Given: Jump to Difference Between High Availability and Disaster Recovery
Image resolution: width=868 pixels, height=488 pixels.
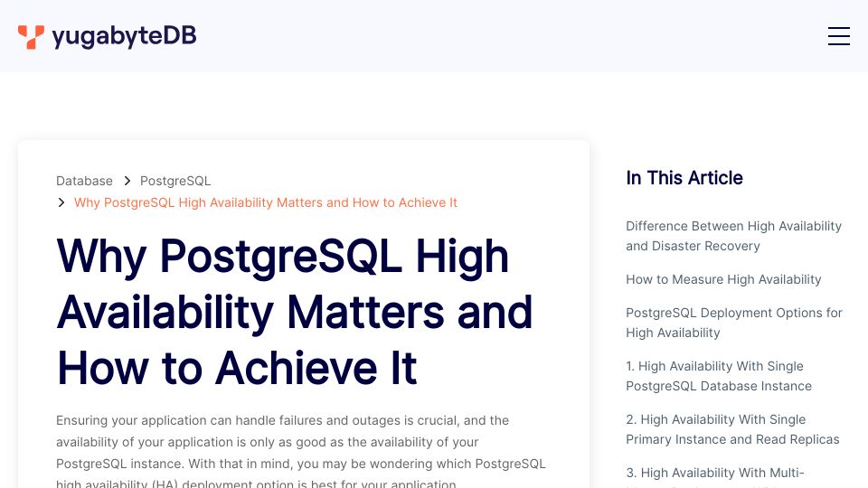Looking at the screenshot, I should pos(733,236).
